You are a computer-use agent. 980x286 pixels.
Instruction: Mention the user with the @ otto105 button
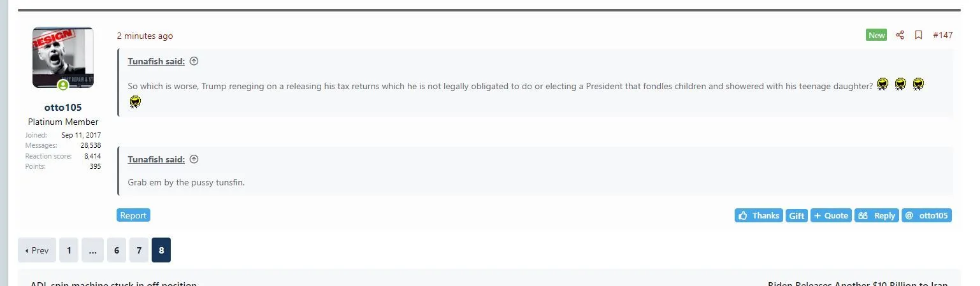tap(926, 215)
